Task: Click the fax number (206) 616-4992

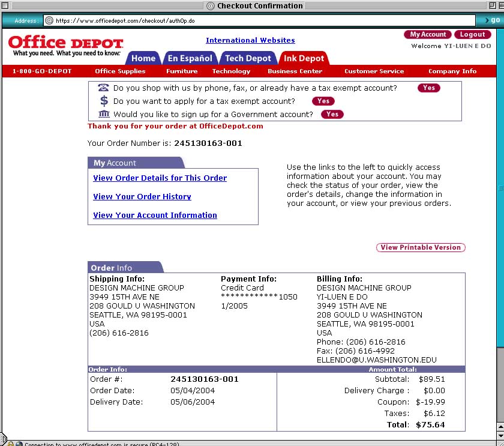Action: (365, 351)
